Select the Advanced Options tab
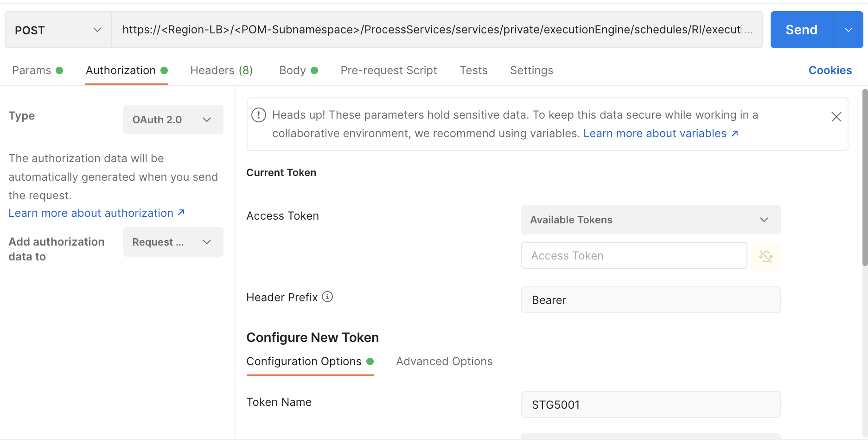Viewport: 868px width, 443px height. coord(444,361)
